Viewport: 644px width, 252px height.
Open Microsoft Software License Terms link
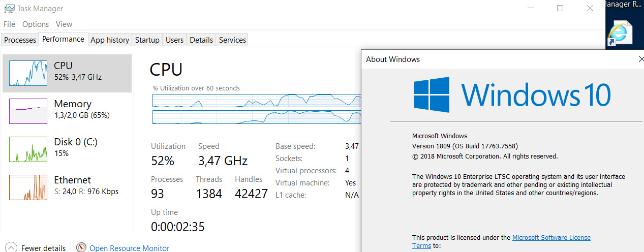point(551,237)
